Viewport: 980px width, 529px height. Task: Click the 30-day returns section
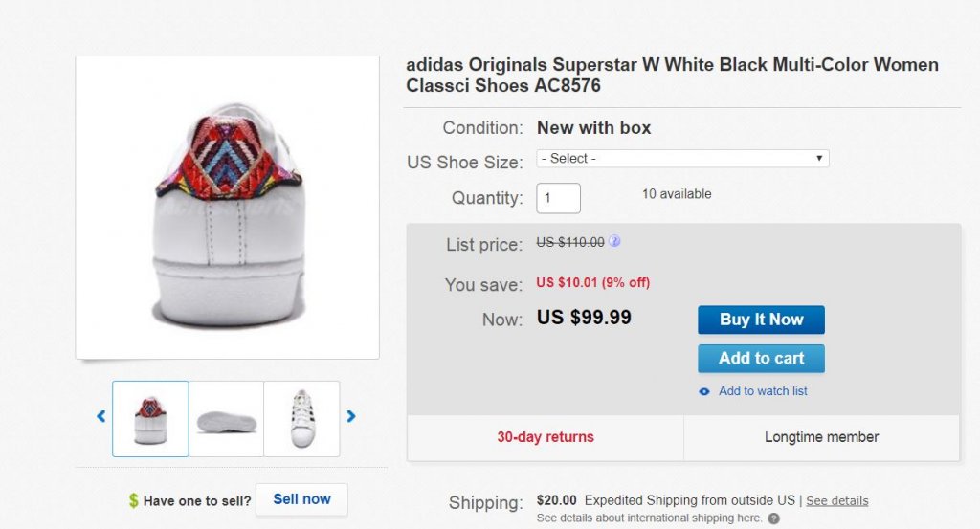tap(545, 437)
